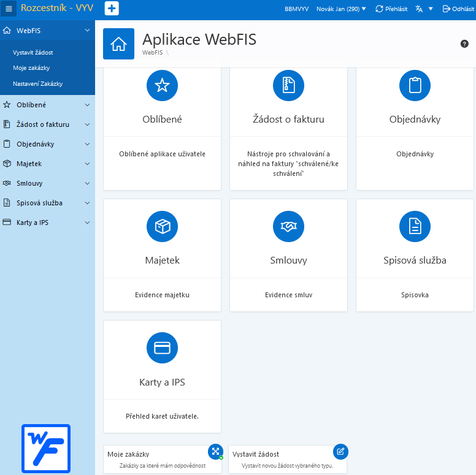Click the expand icon on Moje zakázky

pyautogui.click(x=215, y=452)
